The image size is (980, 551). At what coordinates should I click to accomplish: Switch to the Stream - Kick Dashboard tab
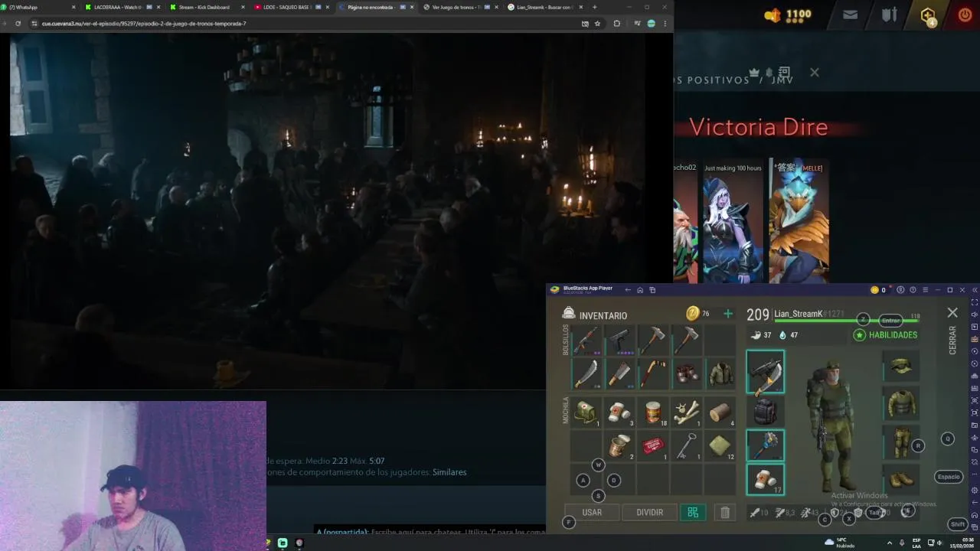coord(207,7)
